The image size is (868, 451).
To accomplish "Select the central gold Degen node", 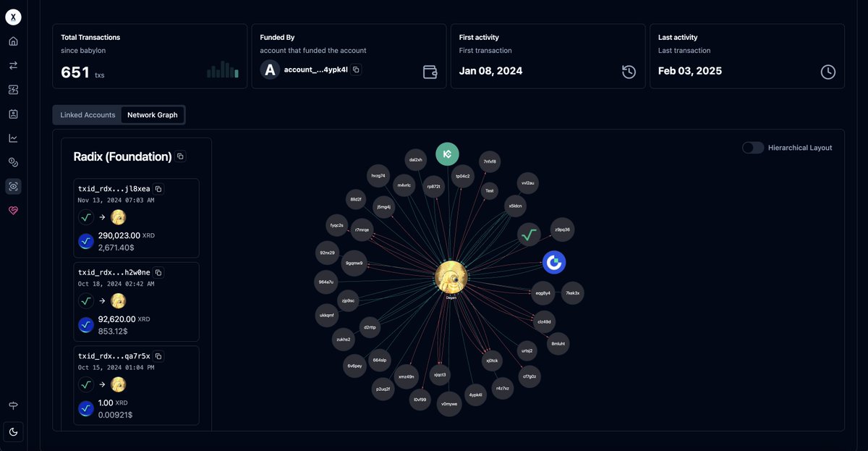I will click(451, 277).
